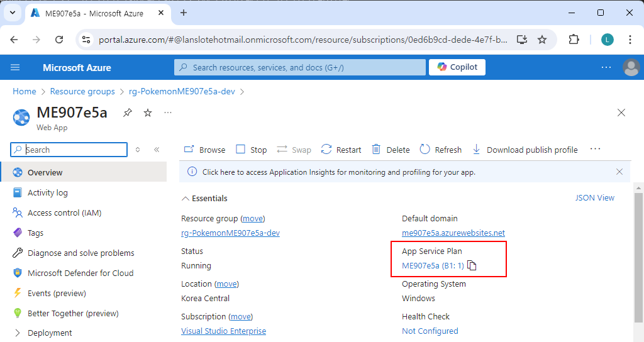Download publish profile
This screenshot has height=342, width=644.
click(x=525, y=150)
